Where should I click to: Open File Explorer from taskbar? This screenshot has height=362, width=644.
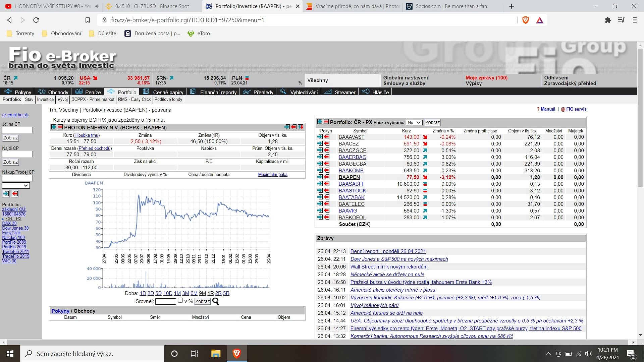(x=216, y=354)
